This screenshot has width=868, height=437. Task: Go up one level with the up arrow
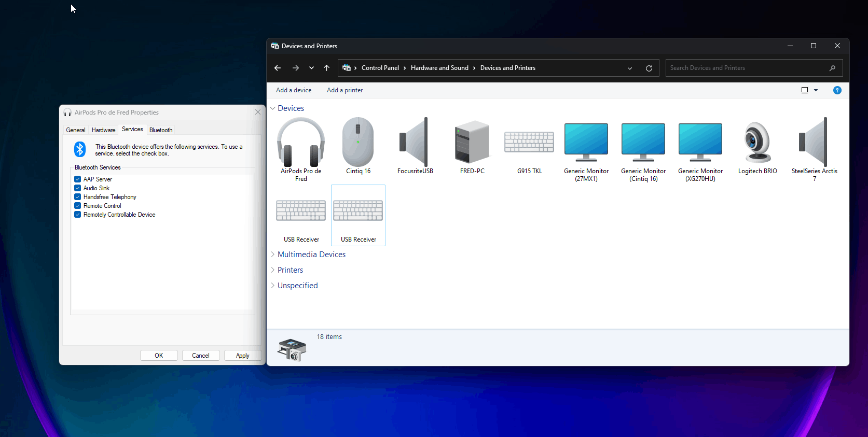point(326,68)
